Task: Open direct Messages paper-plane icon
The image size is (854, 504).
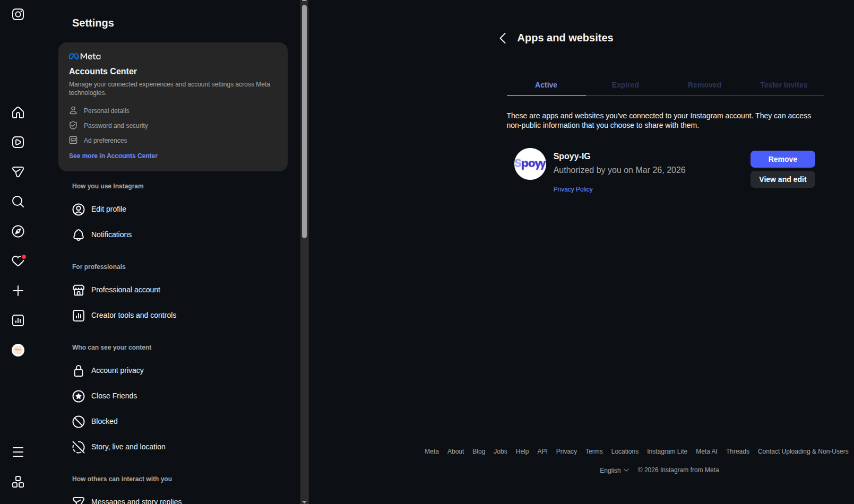Action: [x=18, y=172]
